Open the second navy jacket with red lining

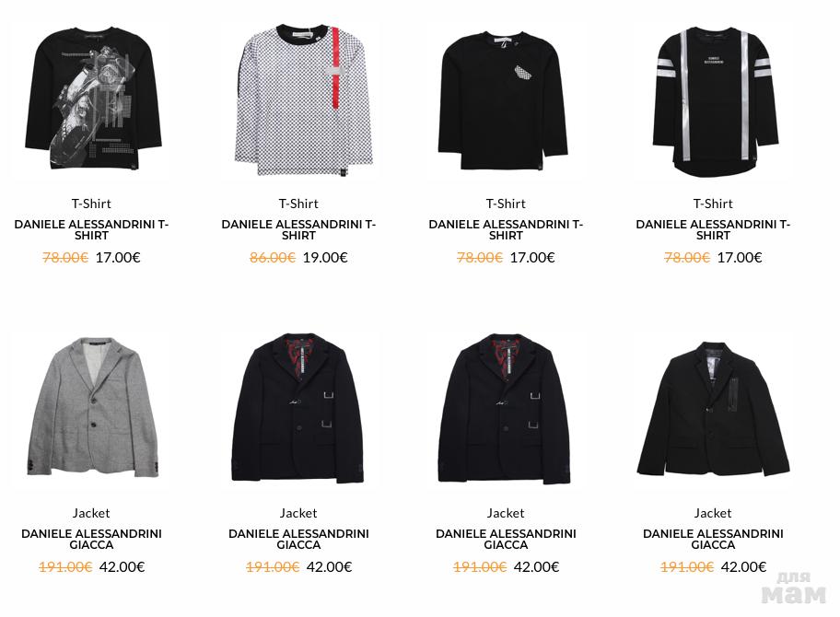point(298,408)
